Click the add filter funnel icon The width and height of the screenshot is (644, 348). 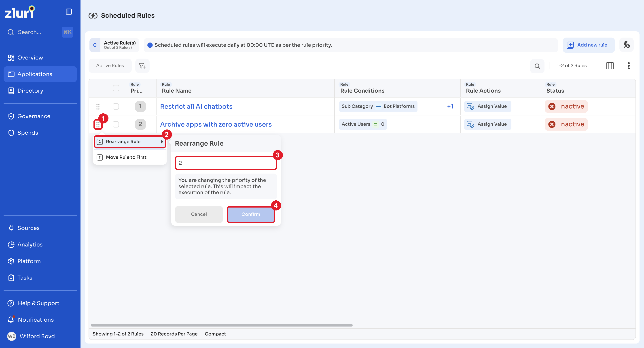[x=142, y=66]
